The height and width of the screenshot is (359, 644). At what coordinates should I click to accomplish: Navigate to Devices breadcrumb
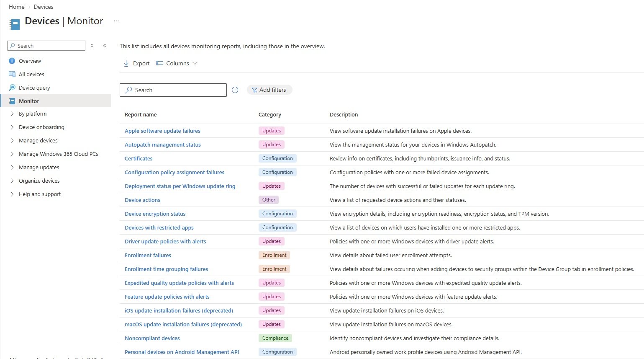(x=44, y=7)
